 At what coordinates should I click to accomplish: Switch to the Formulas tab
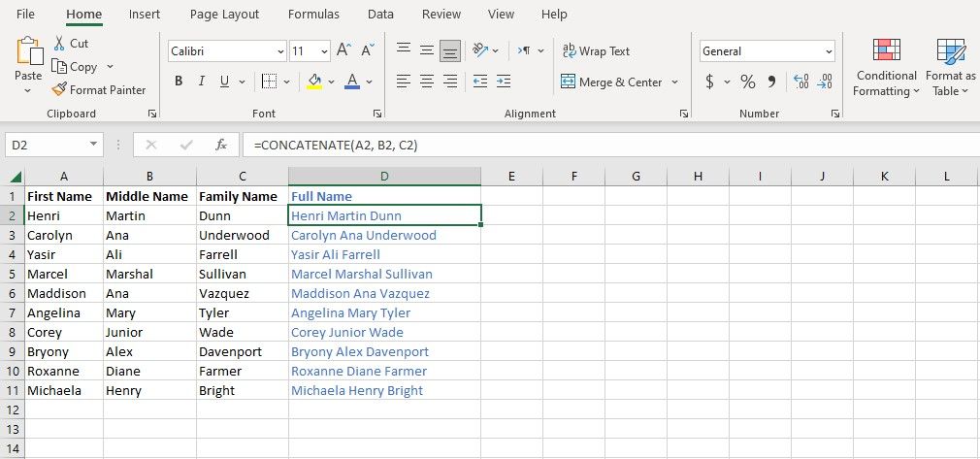(x=313, y=15)
